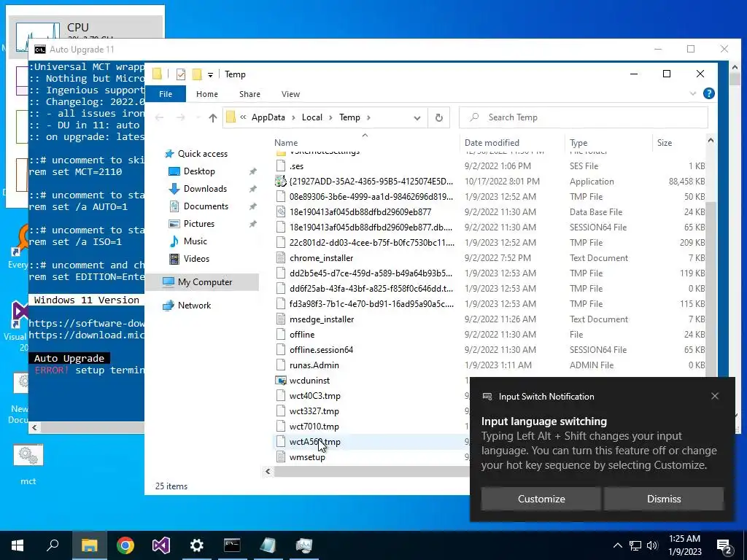Refresh the Temp folder view
The image size is (747, 560).
tap(438, 117)
